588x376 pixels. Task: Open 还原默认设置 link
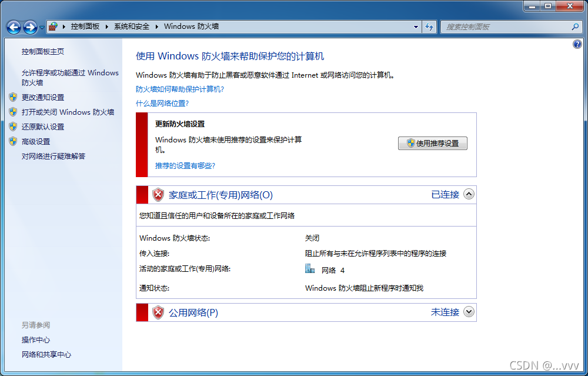tap(43, 127)
